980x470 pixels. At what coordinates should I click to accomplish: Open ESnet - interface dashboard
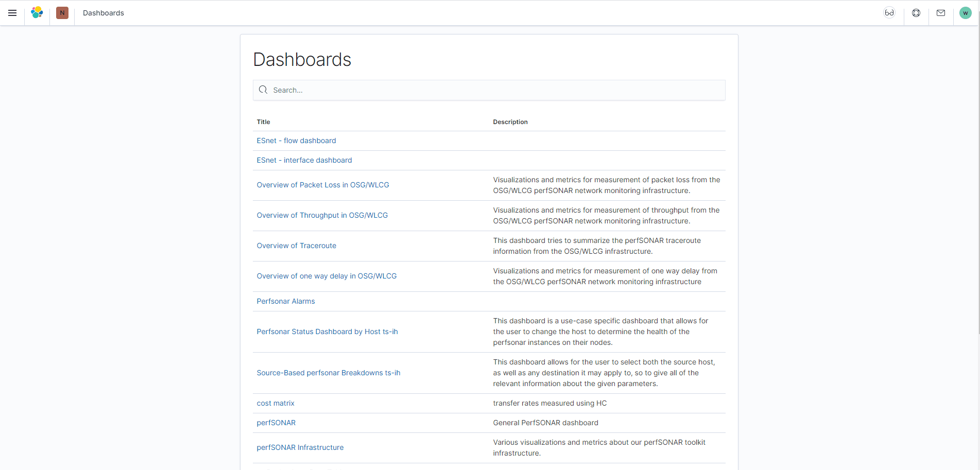[304, 160]
